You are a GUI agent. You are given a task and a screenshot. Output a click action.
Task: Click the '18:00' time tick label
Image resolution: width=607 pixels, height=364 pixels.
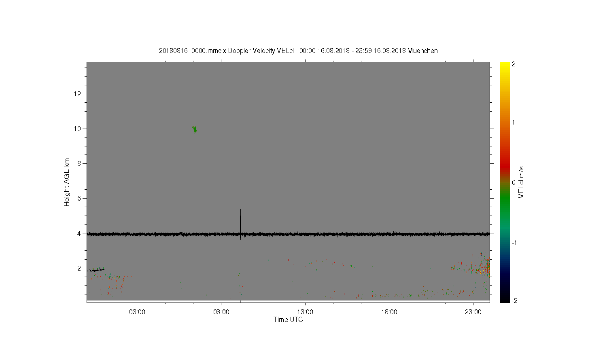tap(389, 312)
